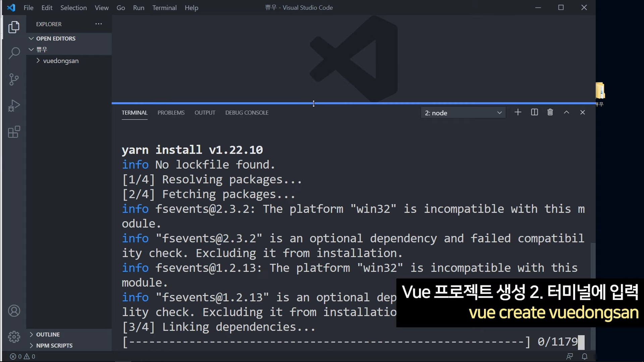Open Explorer more actions ellipsis
This screenshot has width=644, height=362.
click(98, 24)
